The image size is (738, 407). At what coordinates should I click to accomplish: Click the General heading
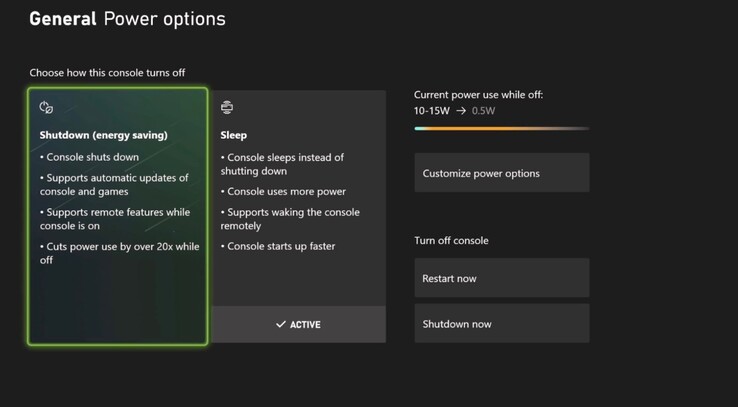(x=63, y=19)
